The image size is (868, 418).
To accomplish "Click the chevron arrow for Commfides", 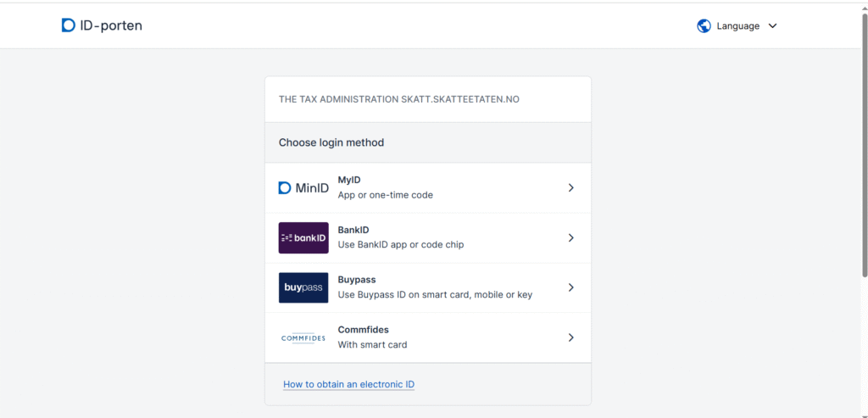I will tap(571, 337).
